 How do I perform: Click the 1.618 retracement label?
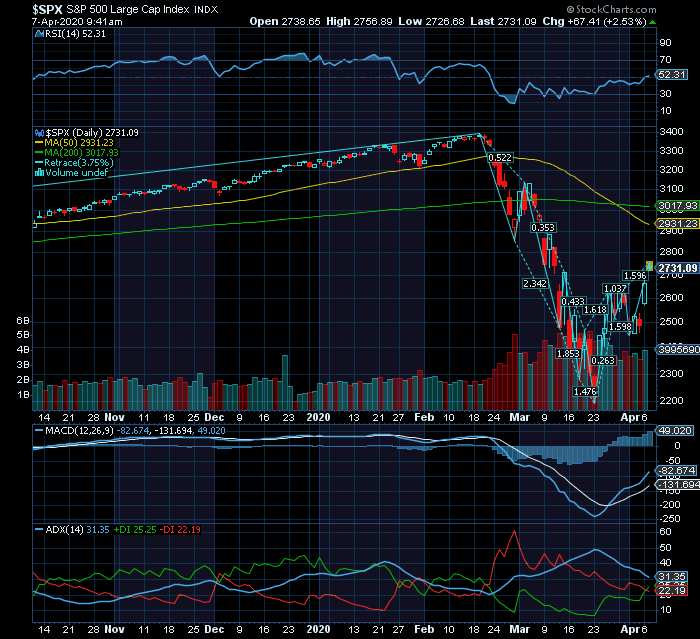coord(596,309)
